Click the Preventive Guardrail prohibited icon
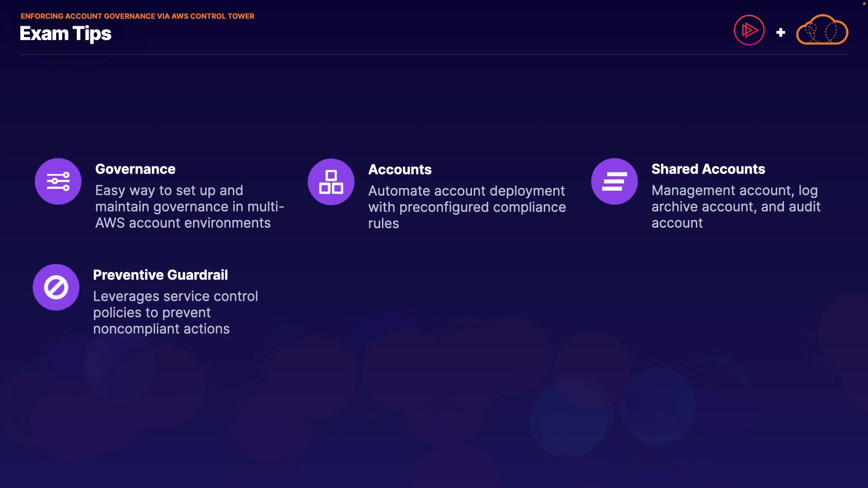Image resolution: width=868 pixels, height=488 pixels. pyautogui.click(x=56, y=287)
